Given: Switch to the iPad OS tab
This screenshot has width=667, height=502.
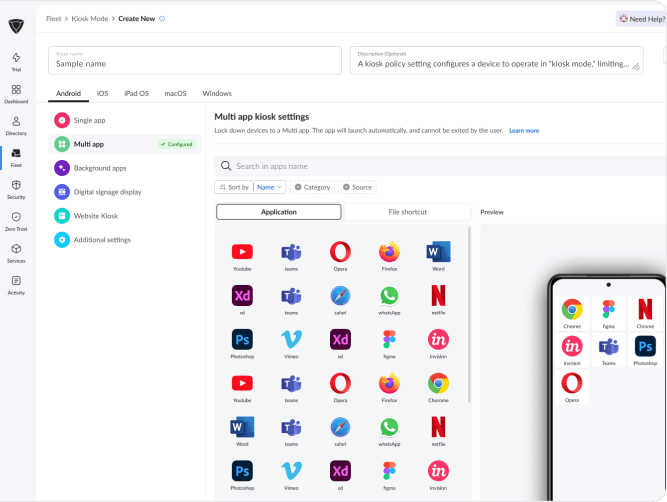Looking at the screenshot, I should (137, 93).
